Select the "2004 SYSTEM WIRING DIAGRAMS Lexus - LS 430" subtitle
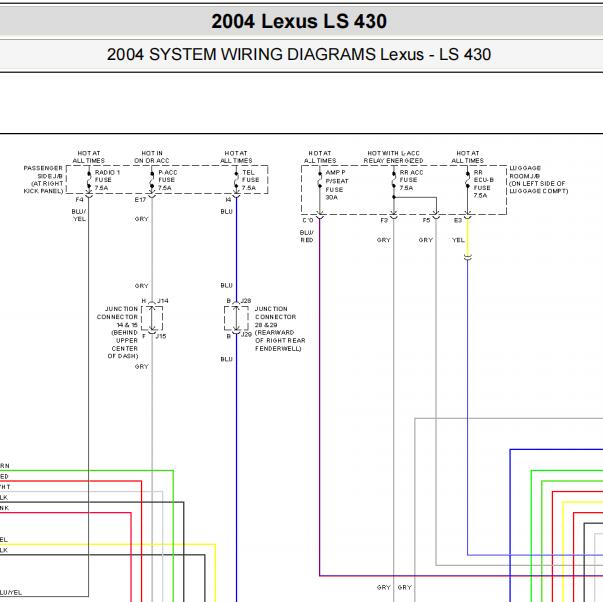603x602 pixels. (299, 54)
